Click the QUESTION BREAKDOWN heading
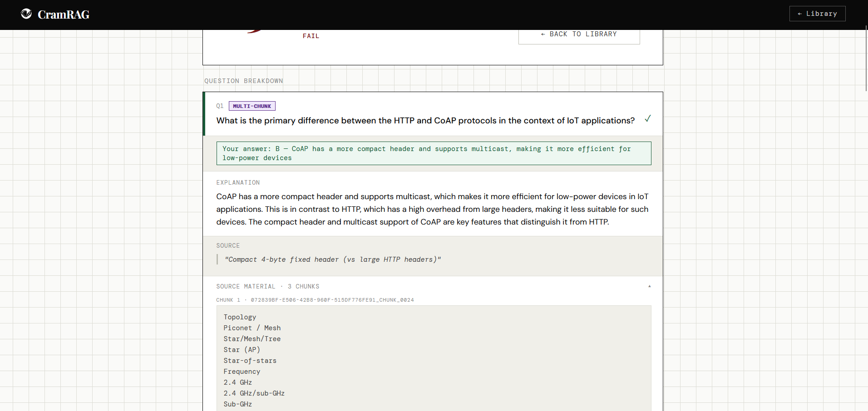The width and height of the screenshot is (868, 411). (x=244, y=81)
